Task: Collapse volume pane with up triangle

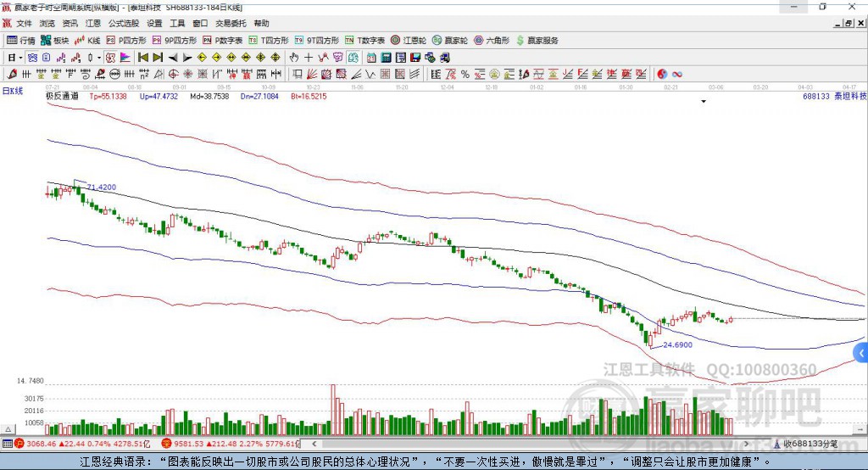Action: pos(8,429)
